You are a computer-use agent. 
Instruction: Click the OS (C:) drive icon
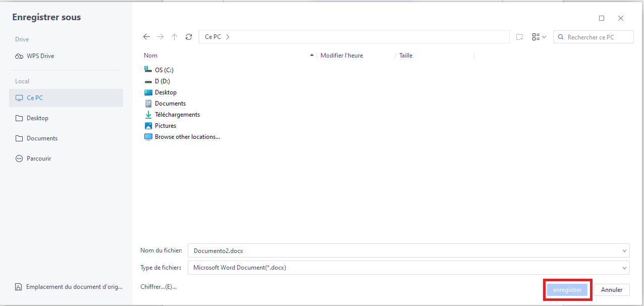point(148,70)
